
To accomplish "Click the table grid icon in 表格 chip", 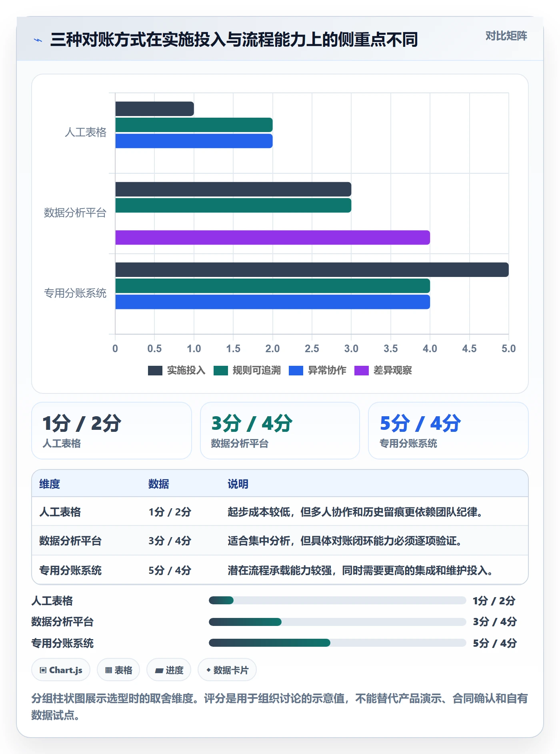I will [109, 670].
